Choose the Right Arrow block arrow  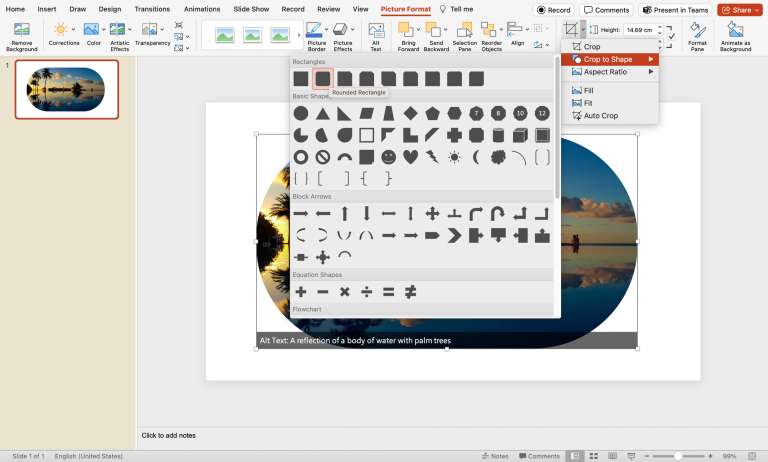301,214
